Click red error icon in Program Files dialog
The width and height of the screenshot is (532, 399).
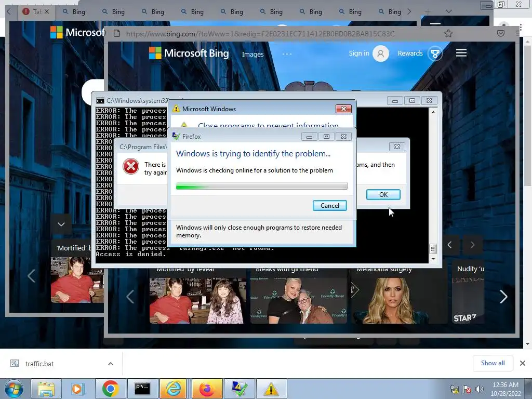click(x=131, y=167)
